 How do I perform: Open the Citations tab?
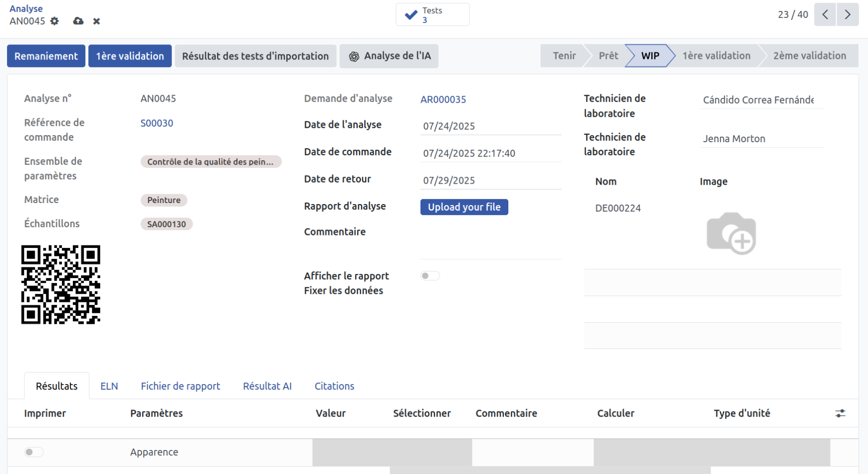(334, 386)
